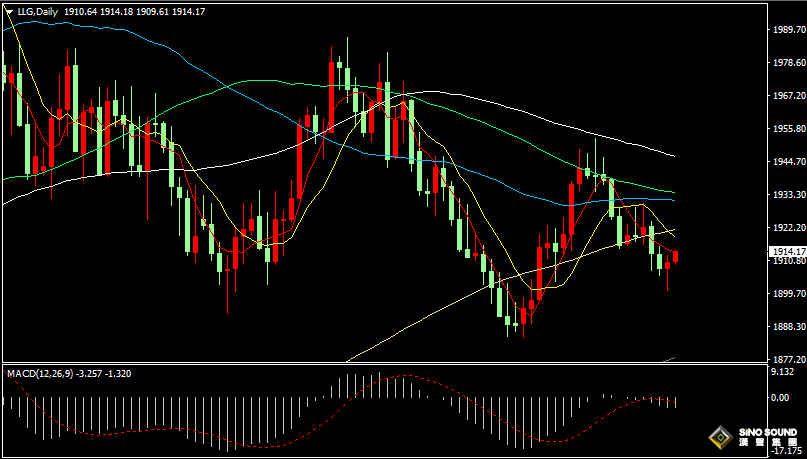The width and height of the screenshot is (807, 459).
Task: Click the 1877.20 price axis label
Action: (x=789, y=359)
